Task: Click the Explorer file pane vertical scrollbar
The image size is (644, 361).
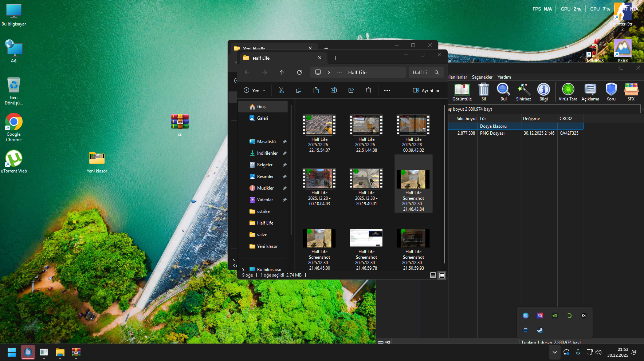Action: coord(445,184)
